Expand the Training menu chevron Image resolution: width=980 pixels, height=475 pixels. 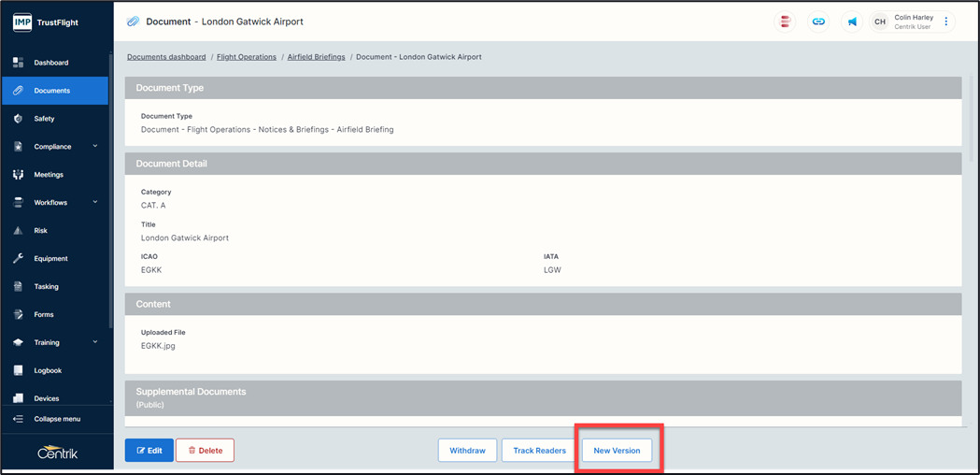pyautogui.click(x=95, y=341)
